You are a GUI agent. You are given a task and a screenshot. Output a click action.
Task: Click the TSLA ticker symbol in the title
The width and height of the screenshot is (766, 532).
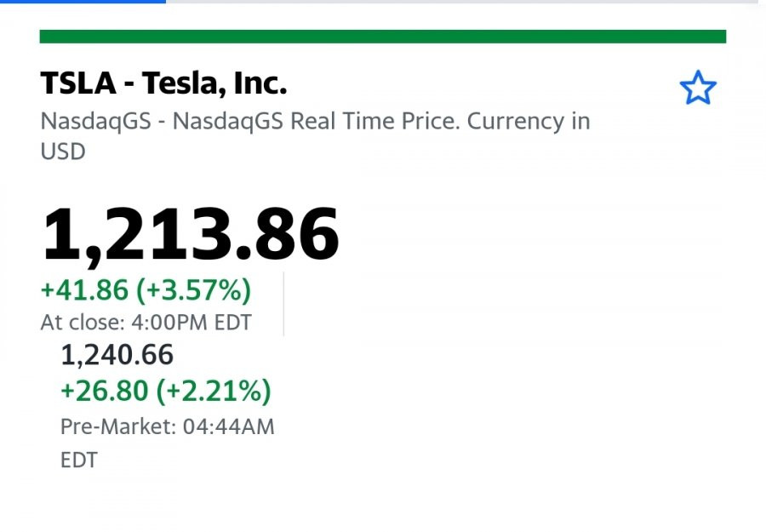click(x=78, y=83)
